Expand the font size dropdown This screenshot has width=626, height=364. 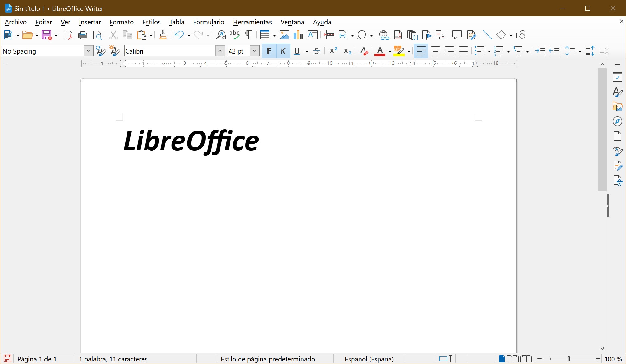click(255, 51)
